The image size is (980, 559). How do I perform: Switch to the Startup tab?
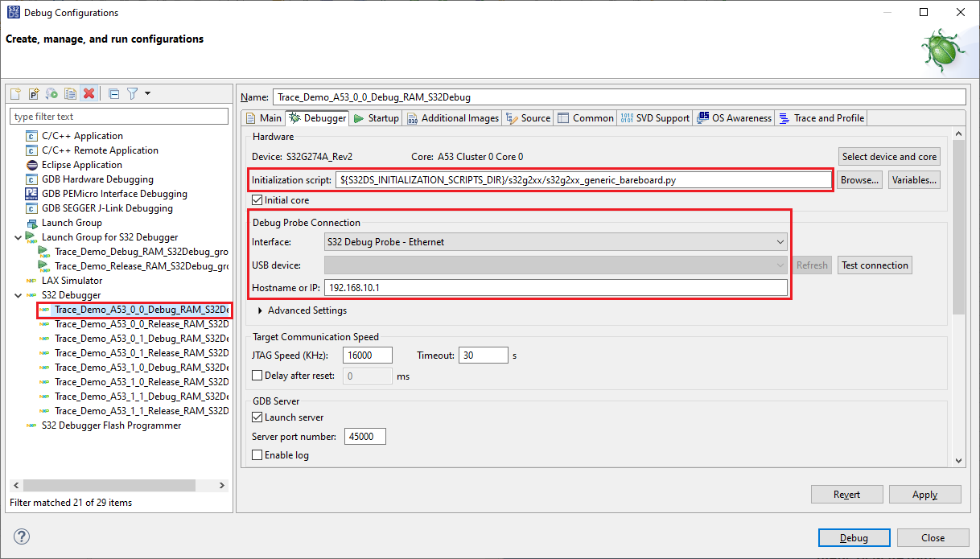coord(376,117)
